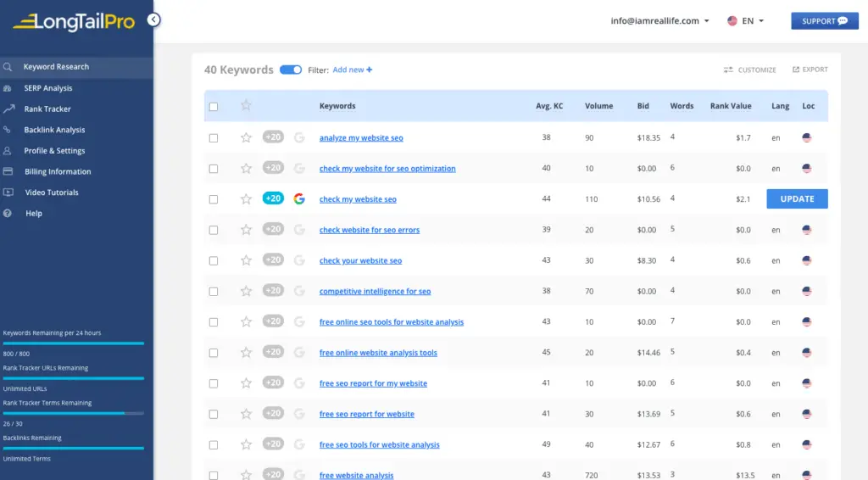Click +20 badge for 'analyze my website seo'

[x=273, y=137]
